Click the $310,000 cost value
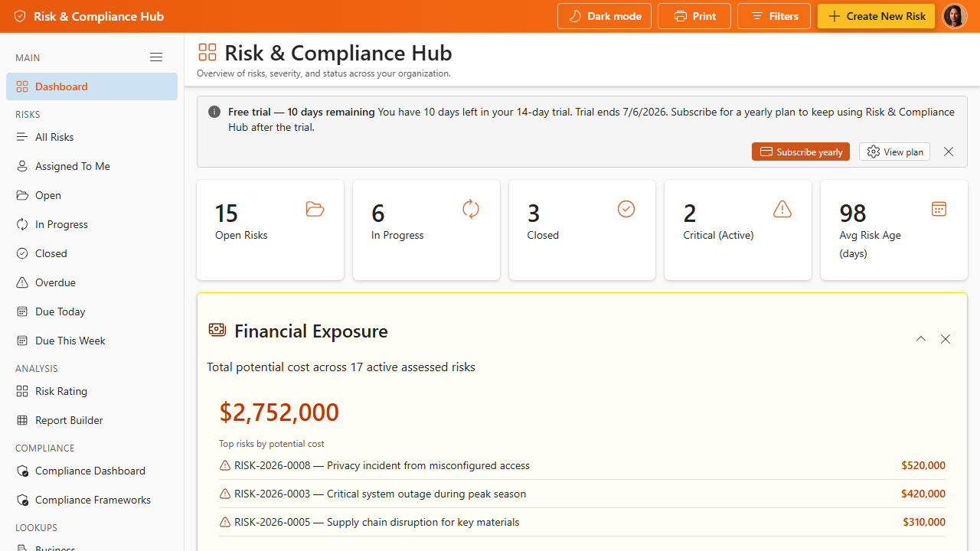 pyautogui.click(x=924, y=522)
